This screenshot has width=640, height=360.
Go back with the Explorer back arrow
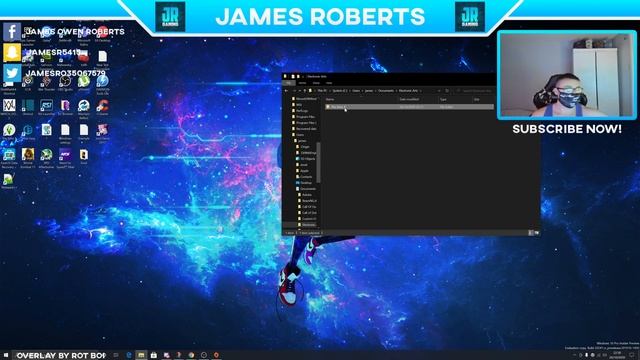point(287,91)
